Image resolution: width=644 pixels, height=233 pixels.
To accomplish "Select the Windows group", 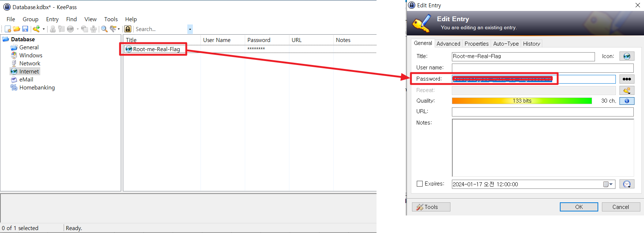I will (x=31, y=56).
